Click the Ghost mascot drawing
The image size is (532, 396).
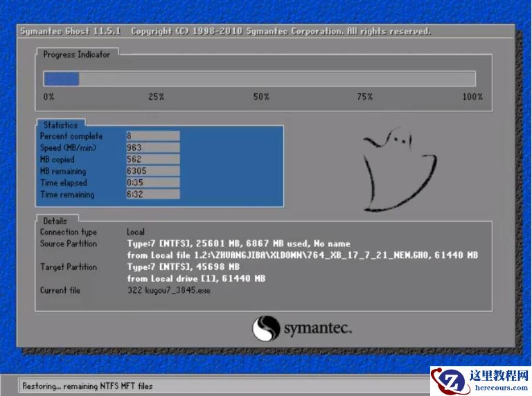pos(400,170)
